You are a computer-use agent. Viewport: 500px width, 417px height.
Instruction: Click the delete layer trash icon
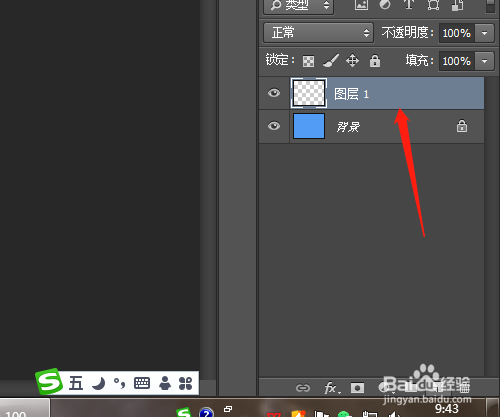tap(465, 388)
